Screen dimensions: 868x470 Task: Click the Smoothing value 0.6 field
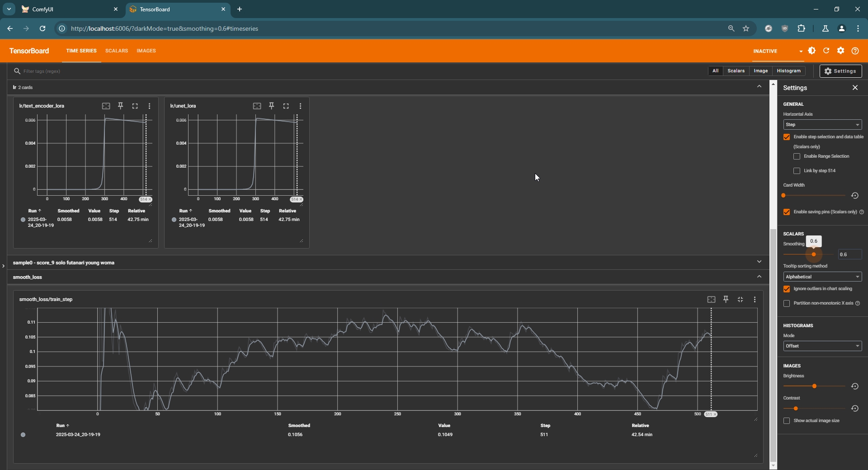(850, 254)
